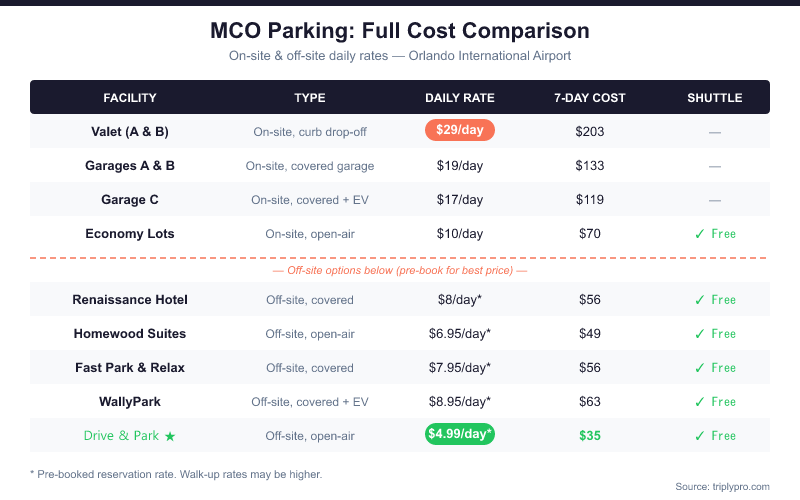This screenshot has height=500, width=800.
Task: Click the green checkmark in Economy Lots row
Action: pyautogui.click(x=699, y=234)
